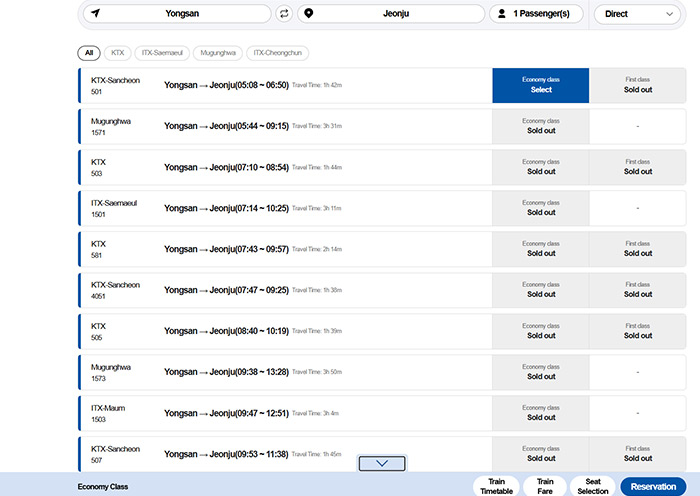This screenshot has height=496, width=700.
Task: Click Economy class Sold out for Mugunghwa 1571
Action: (x=541, y=126)
